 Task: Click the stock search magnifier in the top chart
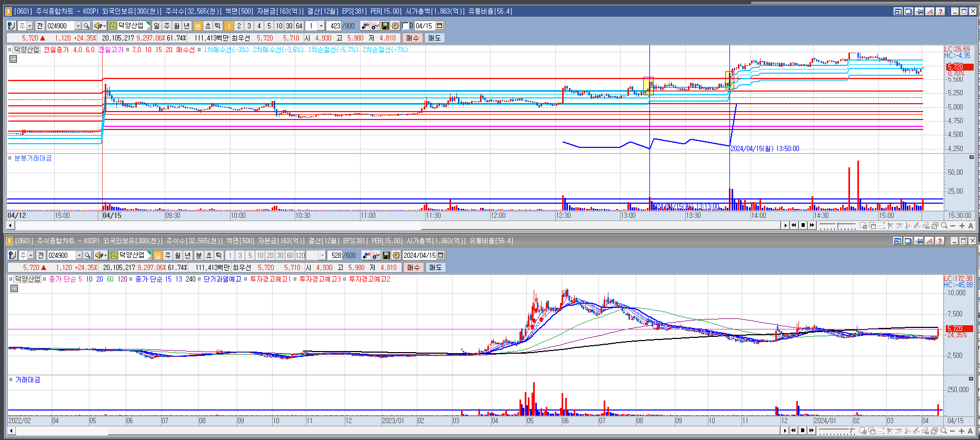pyautogui.click(x=86, y=26)
